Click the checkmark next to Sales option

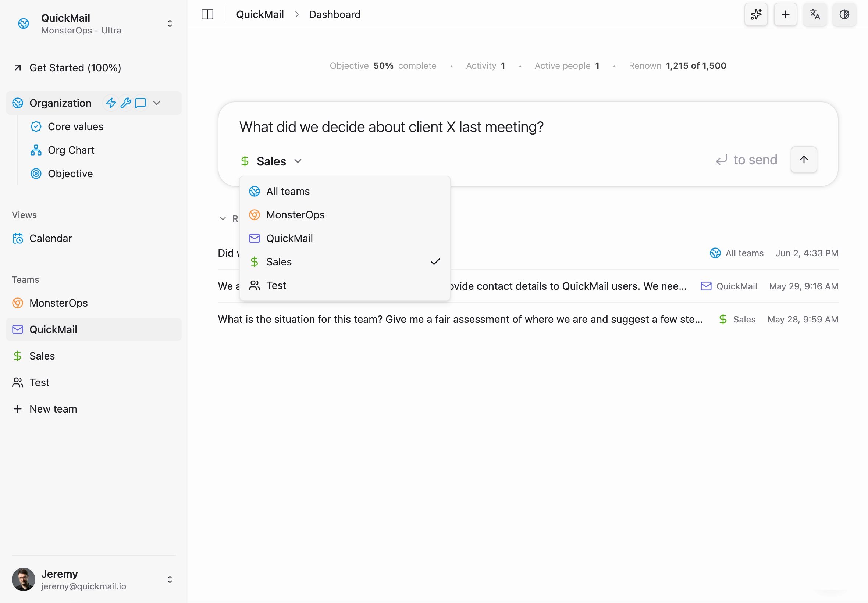[435, 262]
